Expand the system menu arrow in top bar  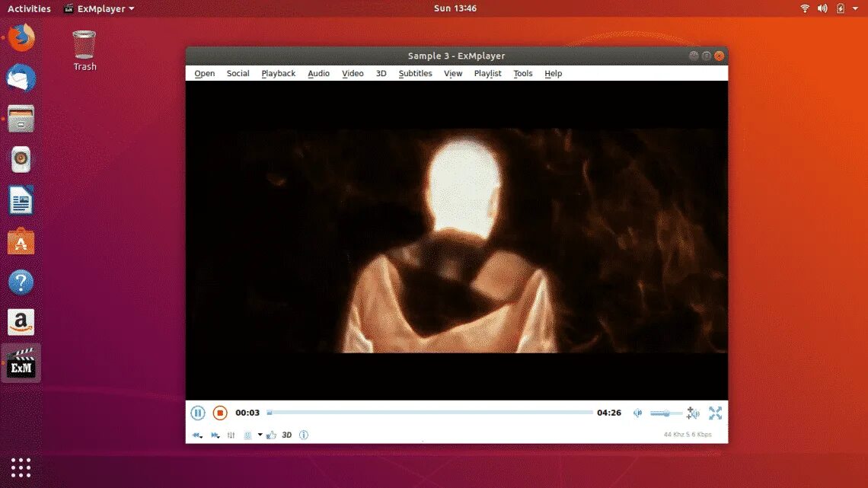[x=855, y=9]
